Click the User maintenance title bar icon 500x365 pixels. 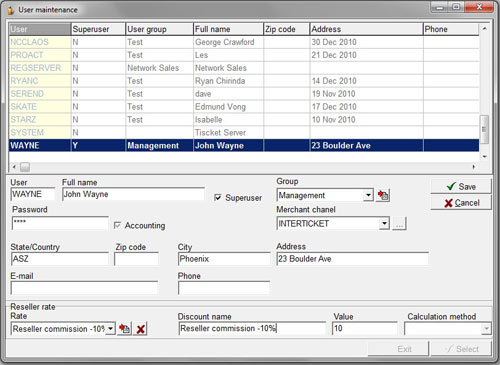11,10
